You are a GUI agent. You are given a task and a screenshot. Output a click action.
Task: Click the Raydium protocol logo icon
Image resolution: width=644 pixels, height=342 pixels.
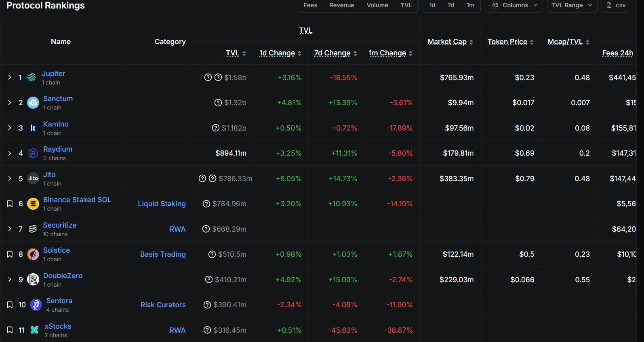pos(33,153)
